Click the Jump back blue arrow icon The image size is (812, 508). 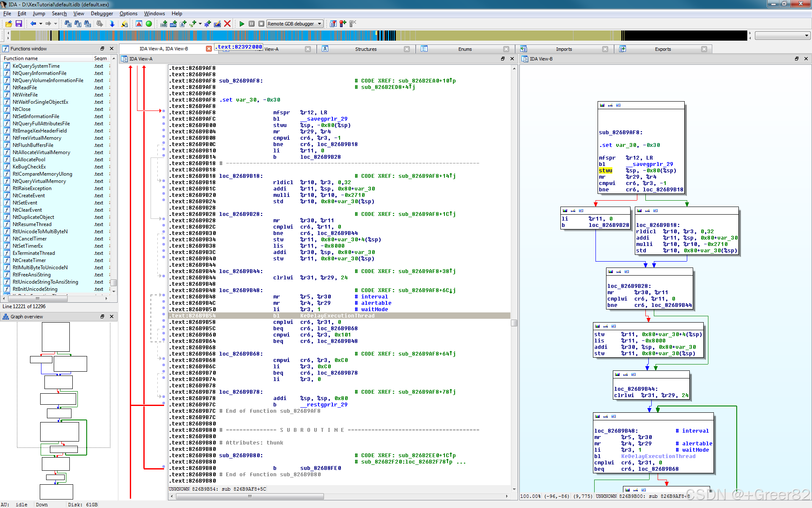(33, 24)
